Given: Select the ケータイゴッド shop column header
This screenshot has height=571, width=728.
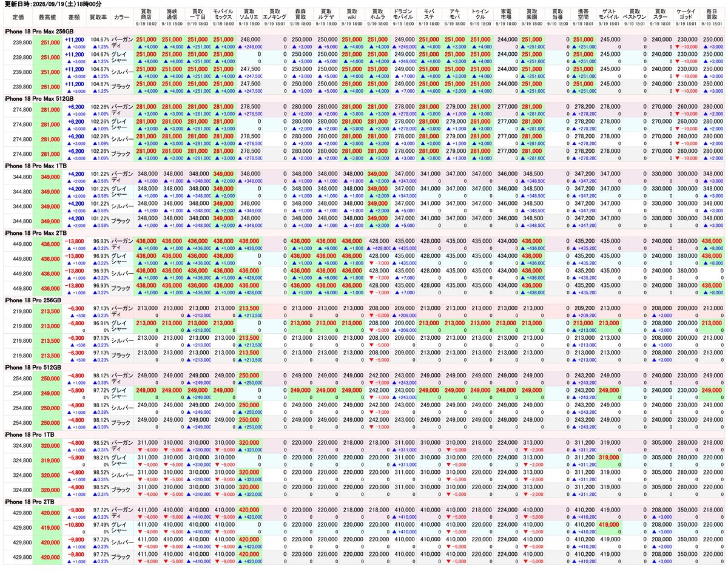Looking at the screenshot, I should (x=686, y=15).
